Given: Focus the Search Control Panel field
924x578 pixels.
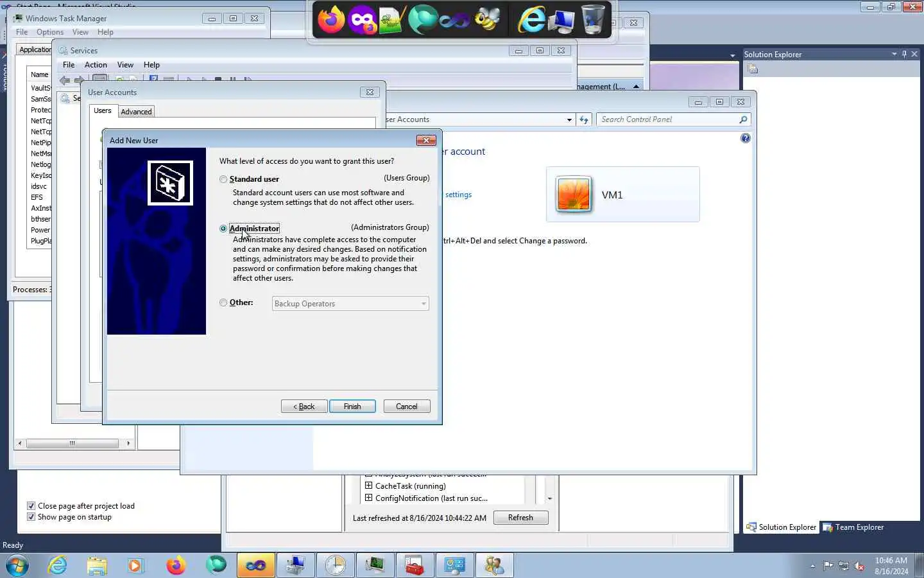Looking at the screenshot, I should coord(673,119).
